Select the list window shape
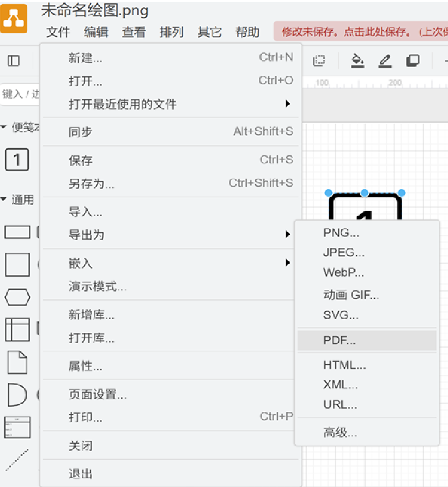 17,428
